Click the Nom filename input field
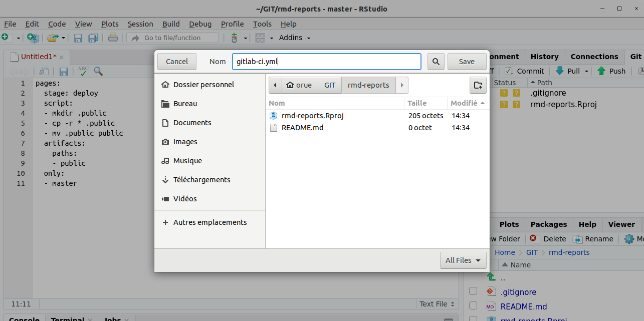 [x=326, y=62]
